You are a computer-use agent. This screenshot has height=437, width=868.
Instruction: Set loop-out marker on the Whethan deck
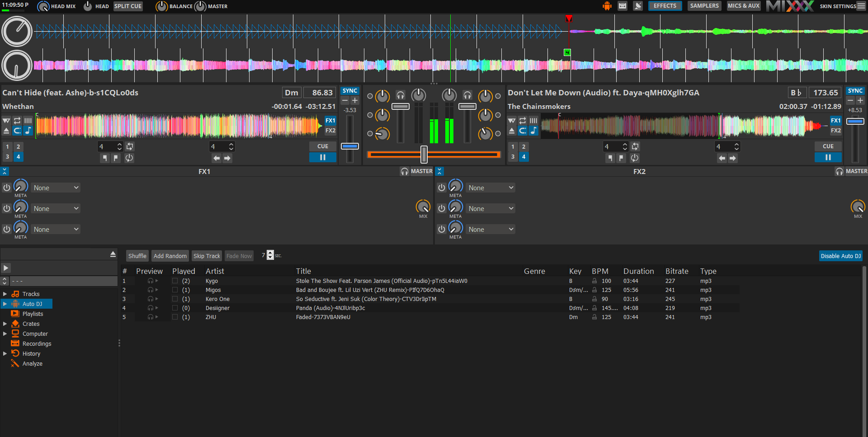pos(116,158)
